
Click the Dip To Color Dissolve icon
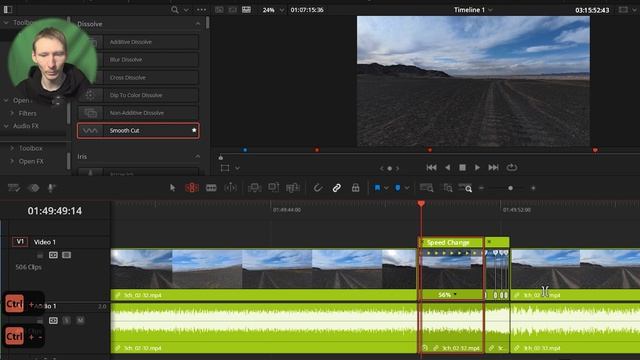[x=90, y=95]
